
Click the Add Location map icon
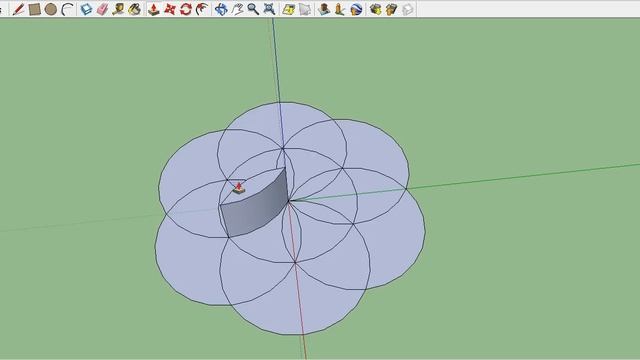(289, 9)
